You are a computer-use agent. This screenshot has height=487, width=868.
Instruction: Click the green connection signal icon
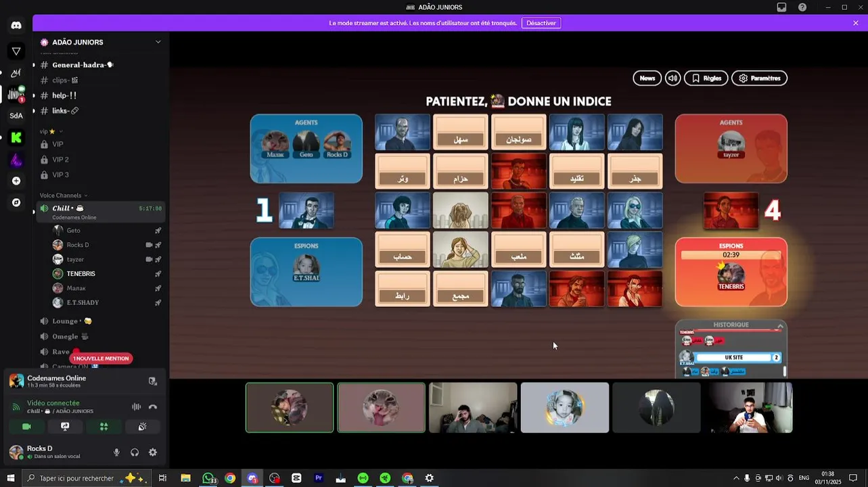click(x=16, y=407)
